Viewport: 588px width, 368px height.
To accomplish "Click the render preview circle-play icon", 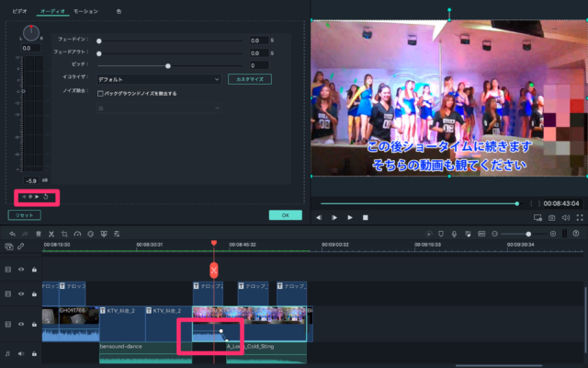I will (x=429, y=234).
